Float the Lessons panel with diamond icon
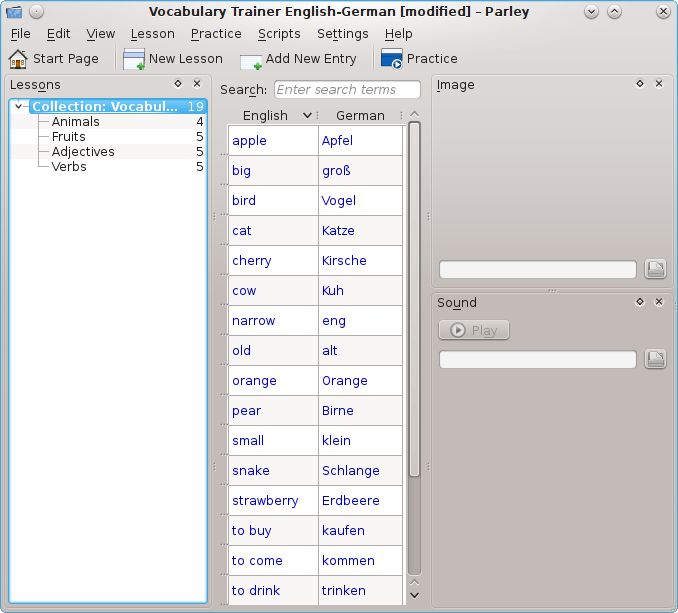Image resolution: width=678 pixels, height=613 pixels. (178, 85)
